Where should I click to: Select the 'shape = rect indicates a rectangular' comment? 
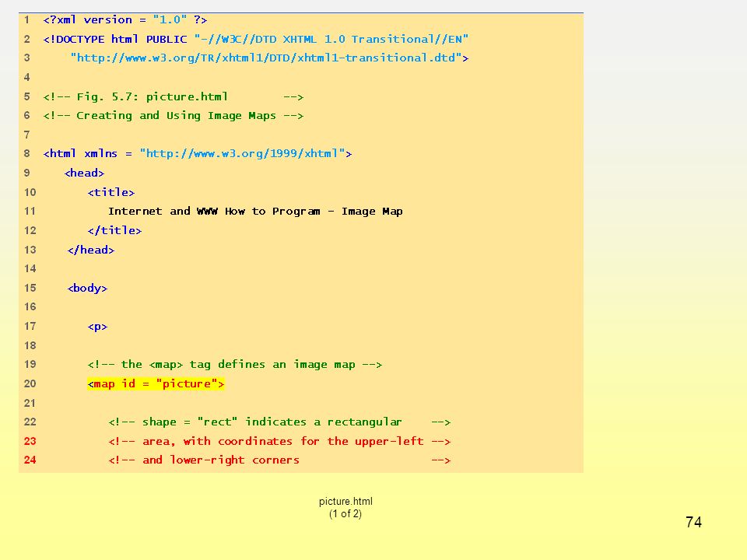pos(279,422)
